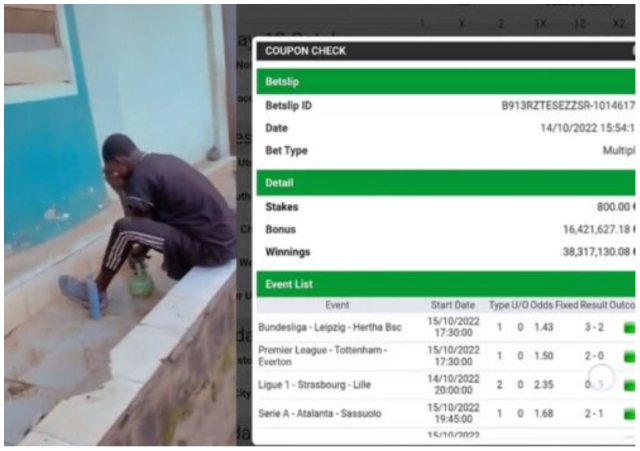The image size is (640, 451).
Task: Select the Detail section header
Action: pos(446,183)
